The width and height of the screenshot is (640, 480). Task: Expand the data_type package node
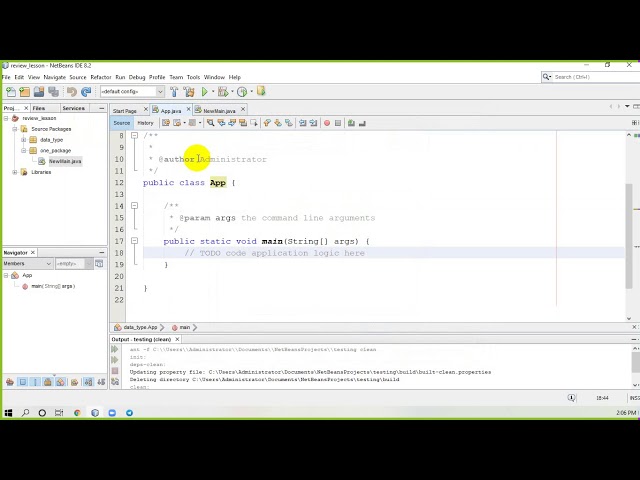[23, 140]
